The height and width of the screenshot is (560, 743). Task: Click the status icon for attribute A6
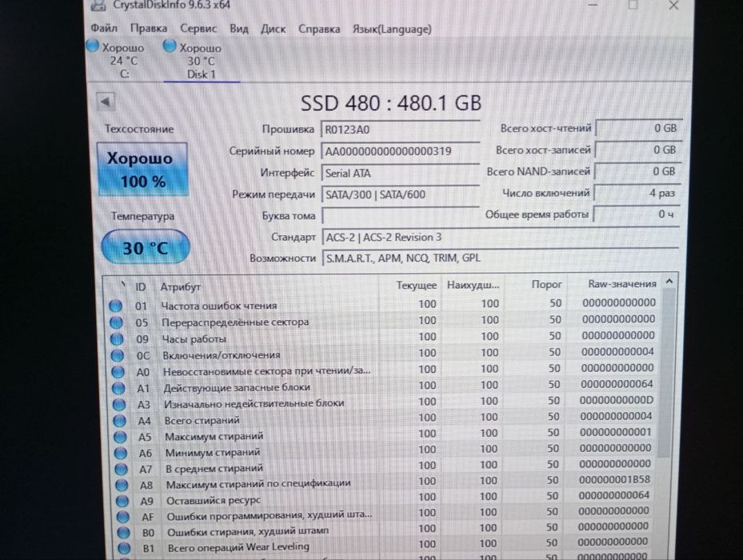coord(120,453)
